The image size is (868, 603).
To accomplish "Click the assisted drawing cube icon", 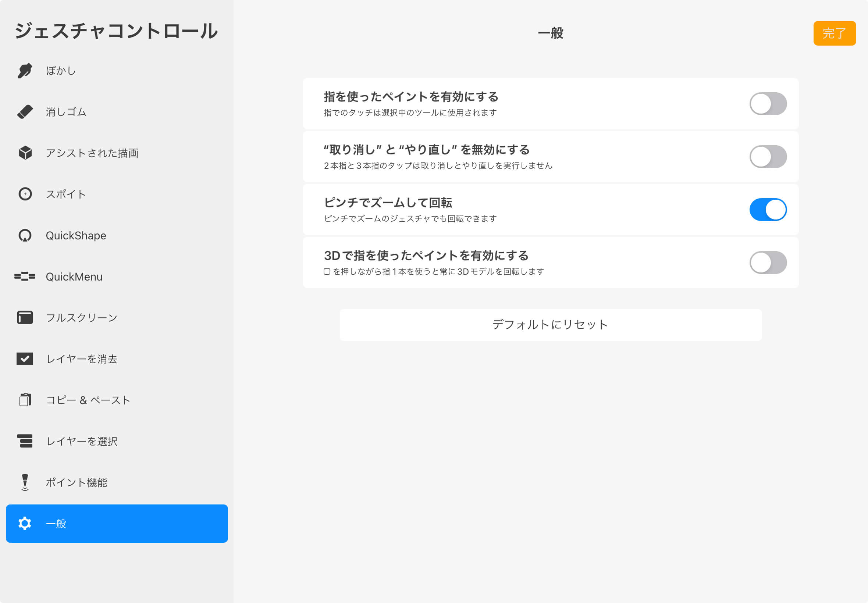I will tap(25, 153).
